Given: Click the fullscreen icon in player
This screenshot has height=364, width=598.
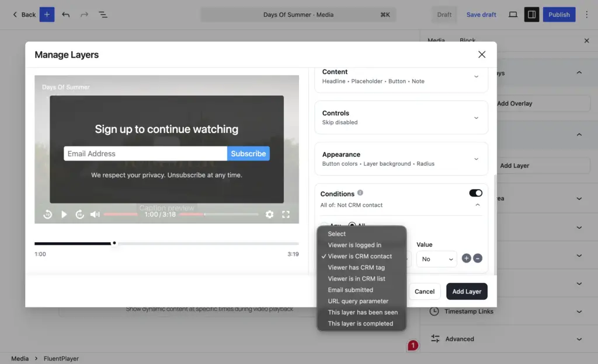Looking at the screenshot, I should coord(286,214).
